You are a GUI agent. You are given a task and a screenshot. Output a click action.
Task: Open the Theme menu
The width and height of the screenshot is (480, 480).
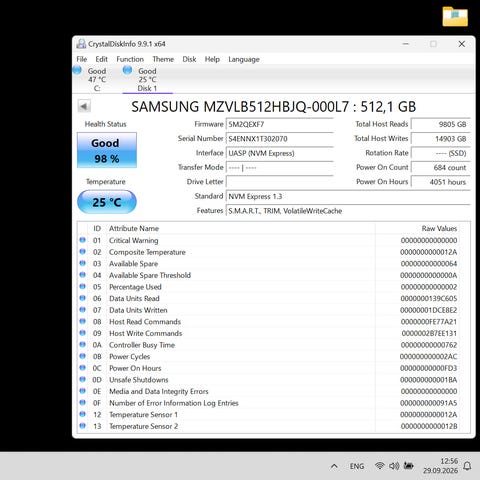pyautogui.click(x=163, y=59)
